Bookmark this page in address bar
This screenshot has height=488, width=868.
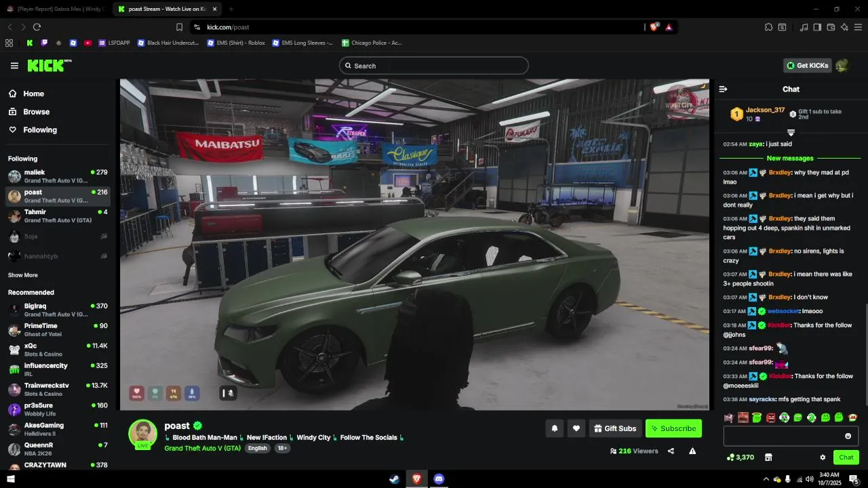(x=179, y=27)
